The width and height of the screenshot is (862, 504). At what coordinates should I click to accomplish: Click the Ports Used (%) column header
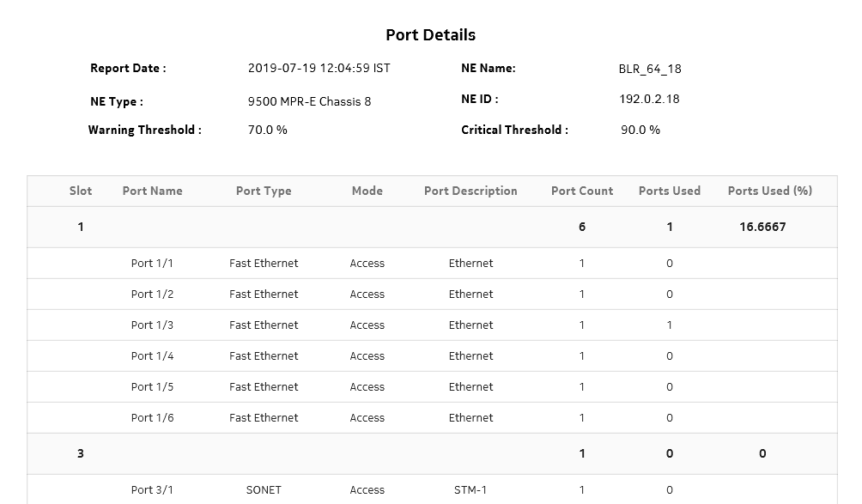coord(769,191)
